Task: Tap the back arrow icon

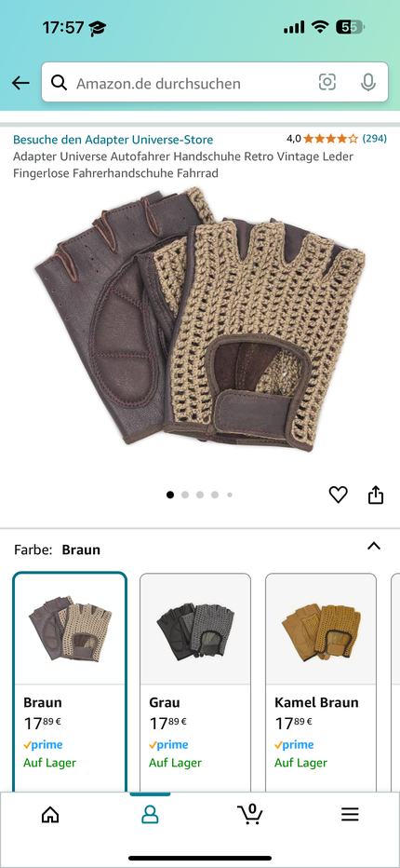Action: (x=20, y=84)
